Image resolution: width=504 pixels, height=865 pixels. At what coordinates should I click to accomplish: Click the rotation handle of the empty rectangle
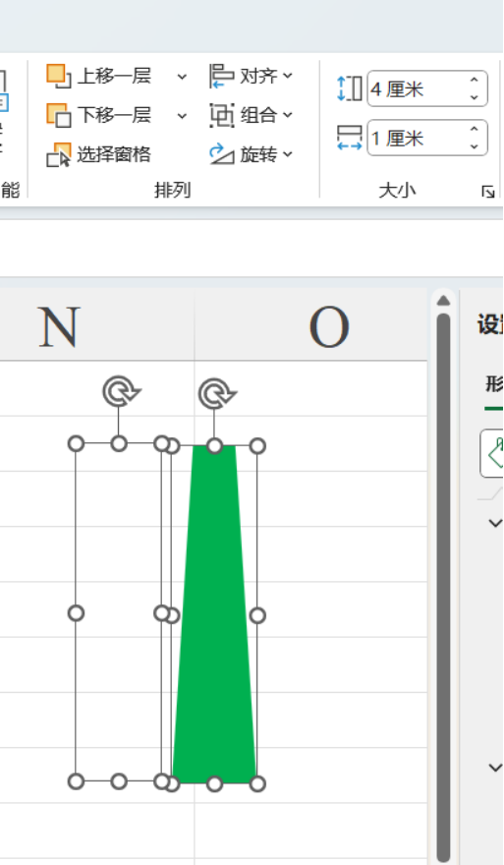(x=121, y=391)
